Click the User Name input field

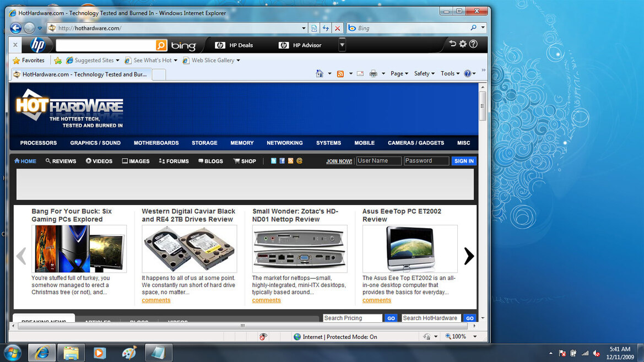point(378,161)
